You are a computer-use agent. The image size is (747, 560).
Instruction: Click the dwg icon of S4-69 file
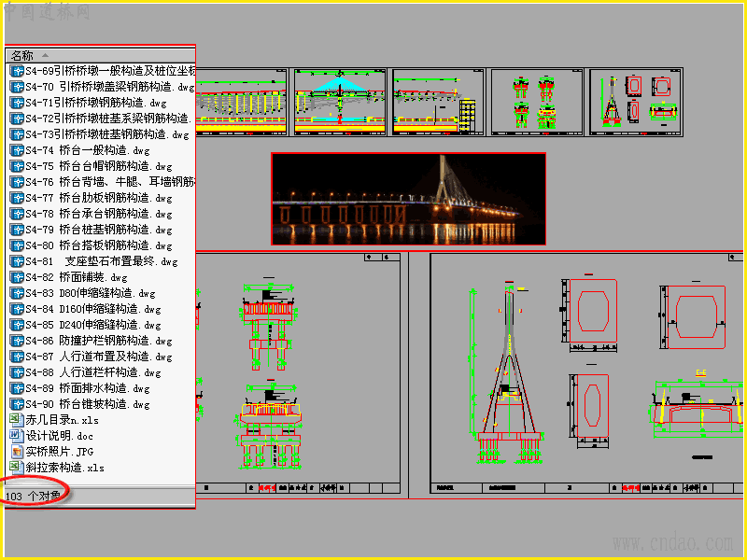[x=17, y=72]
